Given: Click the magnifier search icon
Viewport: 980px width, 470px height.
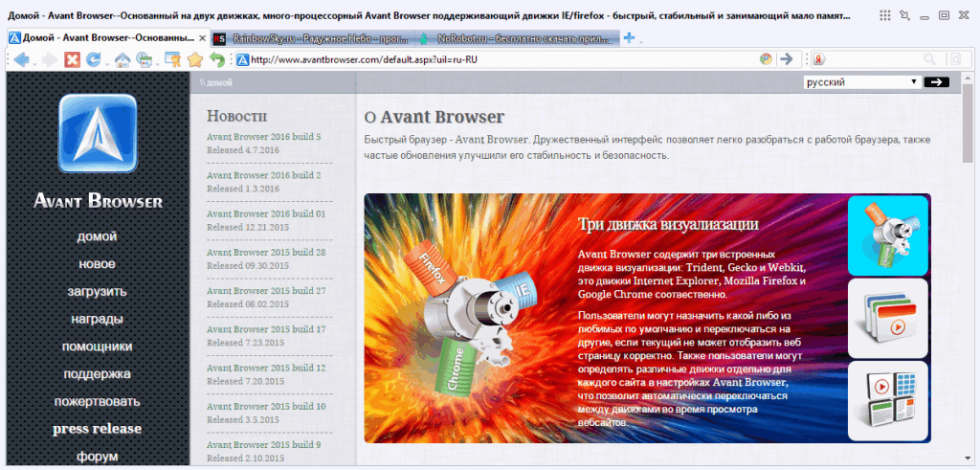Looking at the screenshot, I should coord(930,59).
